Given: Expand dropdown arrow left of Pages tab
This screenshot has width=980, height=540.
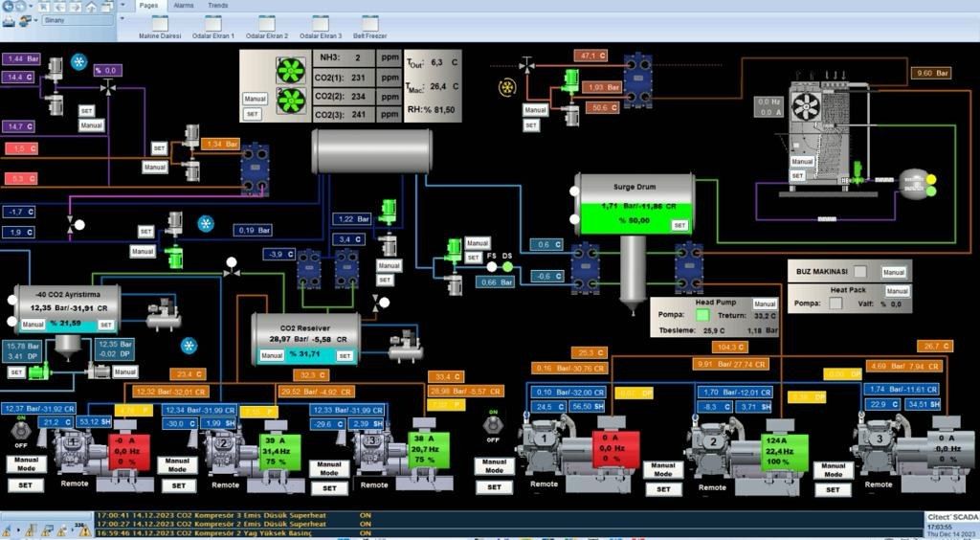Looking at the screenshot, I should click(x=122, y=5).
